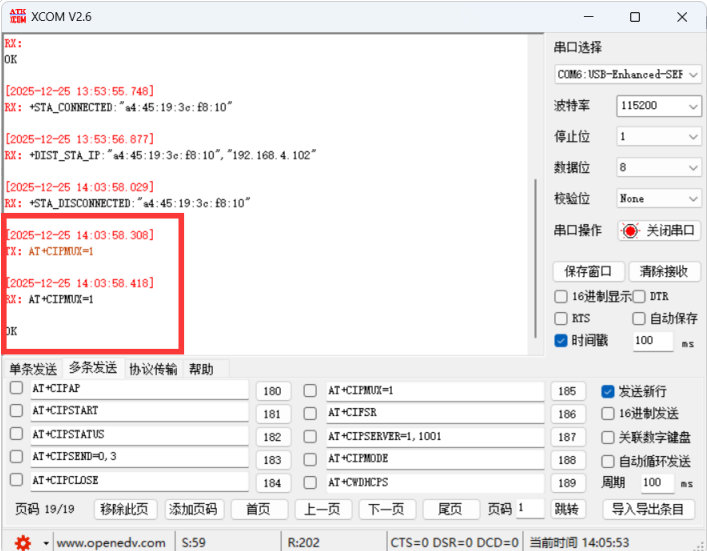Check the box beside AT+CIPMUX=1 command
707x551 pixels.
click(x=310, y=390)
